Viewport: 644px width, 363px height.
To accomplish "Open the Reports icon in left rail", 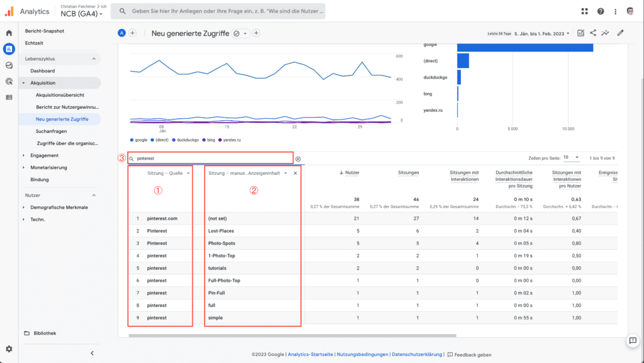I will (9, 48).
